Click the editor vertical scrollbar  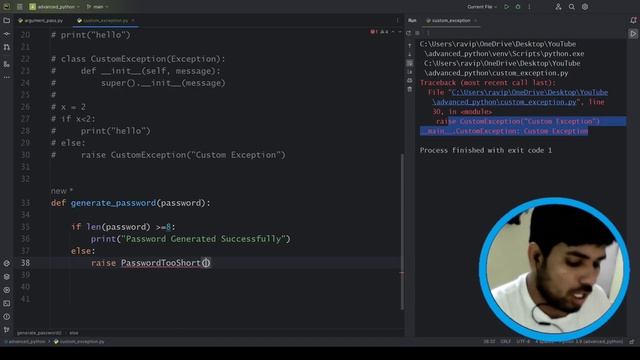pyautogui.click(x=402, y=232)
